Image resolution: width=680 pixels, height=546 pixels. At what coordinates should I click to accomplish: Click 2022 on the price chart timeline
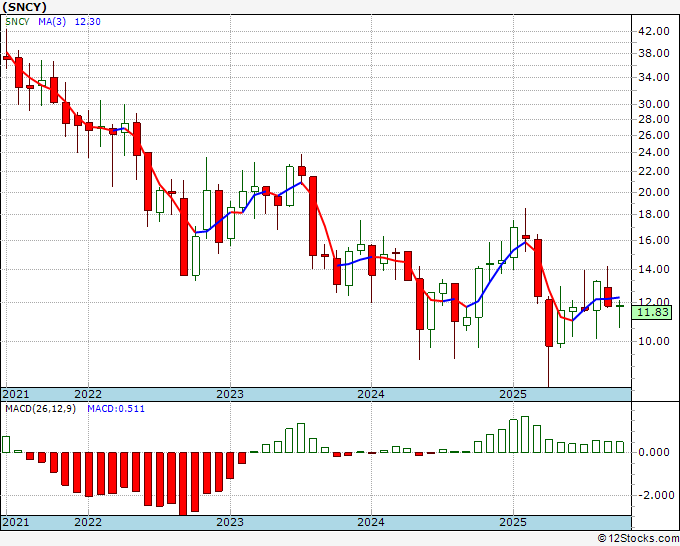(x=88, y=394)
